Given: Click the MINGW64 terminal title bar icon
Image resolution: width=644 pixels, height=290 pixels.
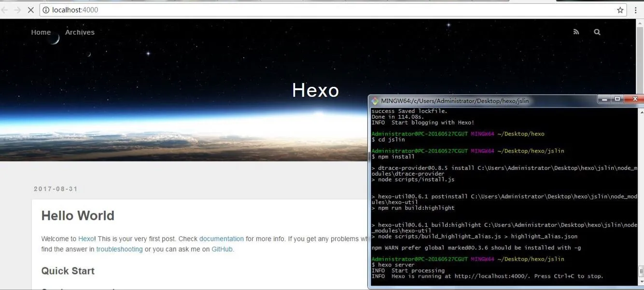Looking at the screenshot, I should (x=375, y=101).
